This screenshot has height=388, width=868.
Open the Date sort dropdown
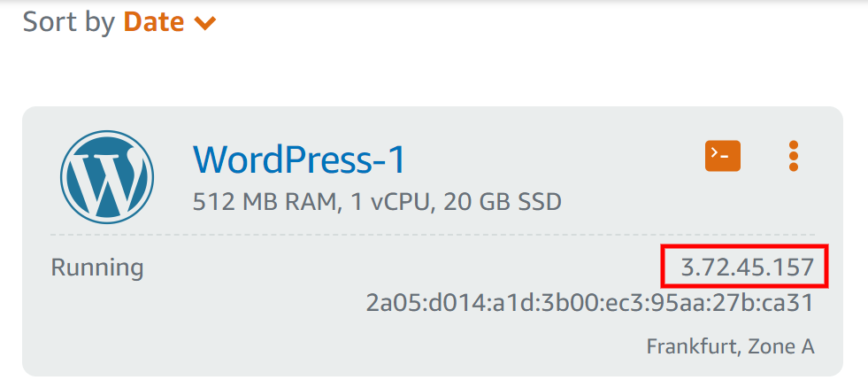click(154, 22)
